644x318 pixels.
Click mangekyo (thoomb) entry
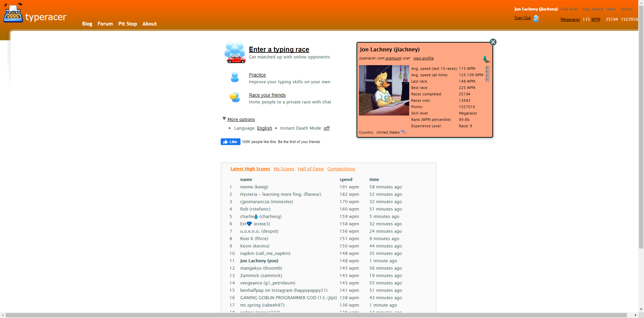point(261,268)
